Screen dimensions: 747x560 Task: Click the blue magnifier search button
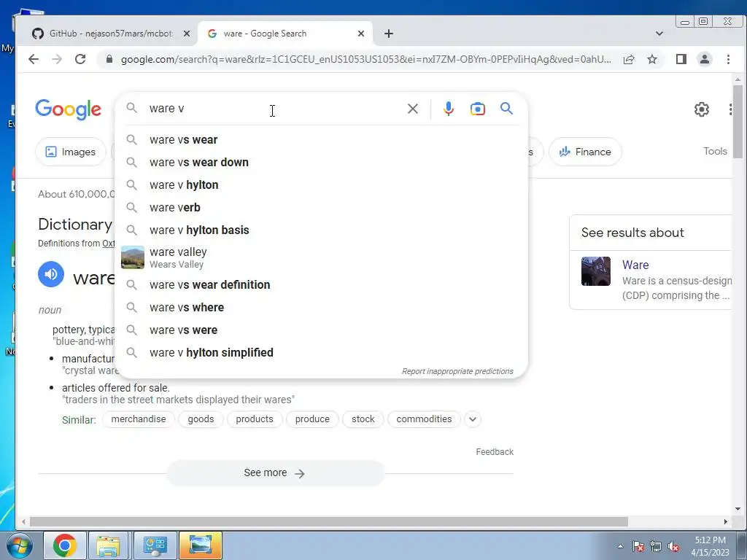pos(506,109)
